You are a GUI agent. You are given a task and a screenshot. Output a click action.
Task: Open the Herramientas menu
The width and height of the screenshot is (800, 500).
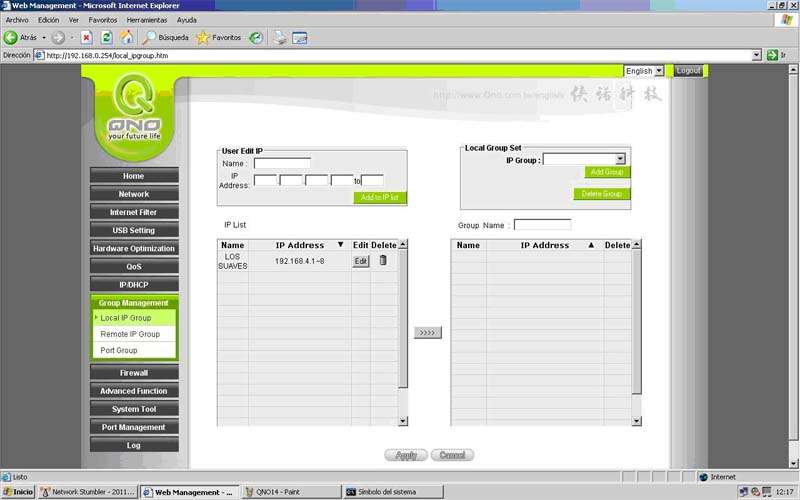pos(147,19)
